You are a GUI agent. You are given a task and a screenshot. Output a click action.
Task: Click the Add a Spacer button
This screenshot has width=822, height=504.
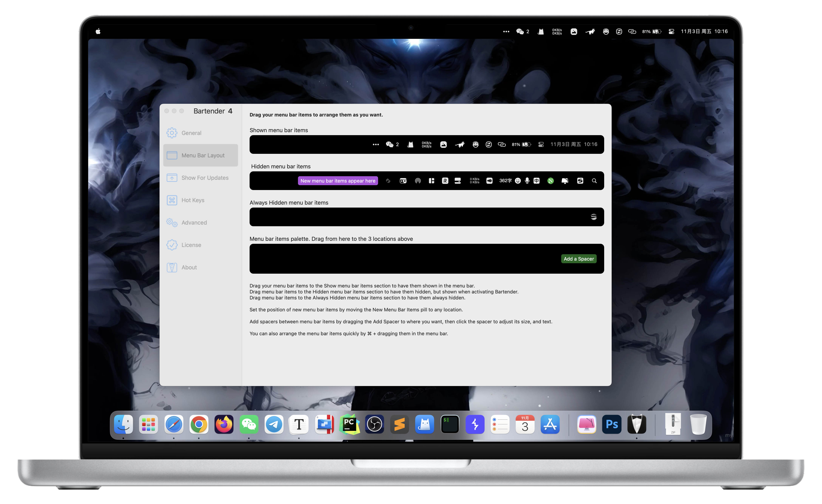tap(578, 259)
